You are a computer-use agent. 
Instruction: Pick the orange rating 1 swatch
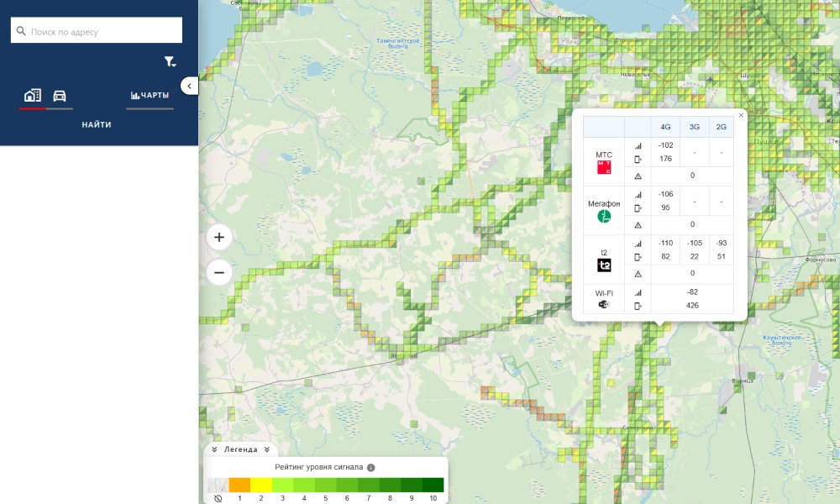coord(239,485)
